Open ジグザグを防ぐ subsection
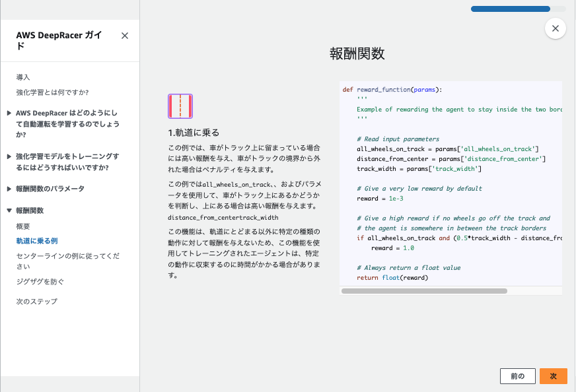 tap(40, 282)
